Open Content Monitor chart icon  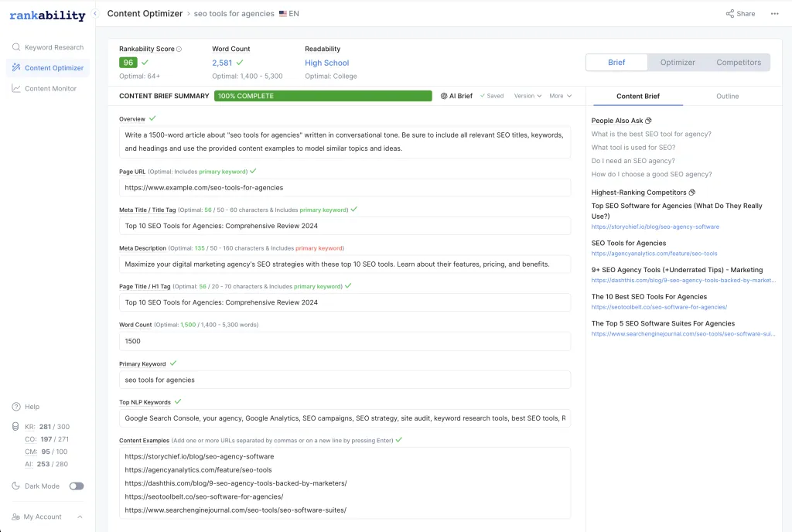tap(16, 88)
